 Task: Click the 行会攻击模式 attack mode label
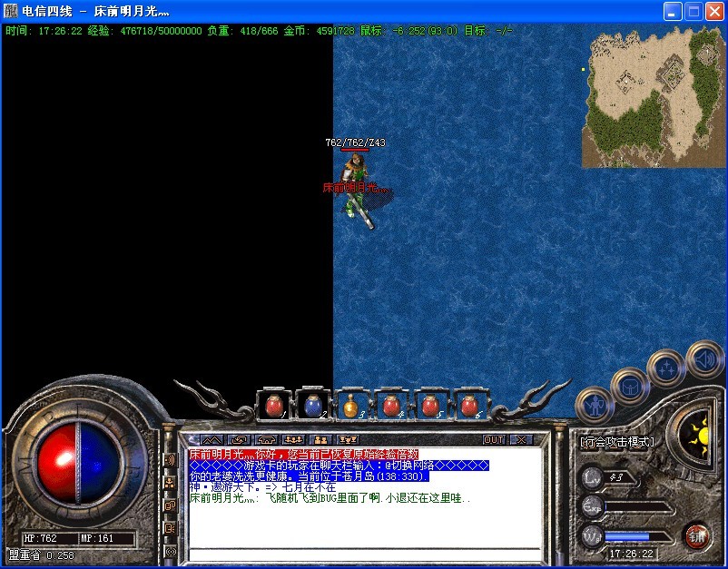point(617,442)
